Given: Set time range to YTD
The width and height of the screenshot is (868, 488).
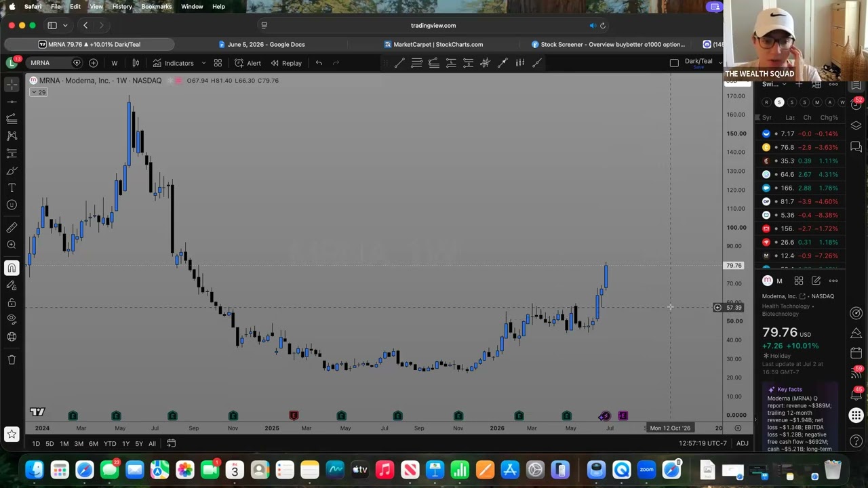Looking at the screenshot, I should [109, 444].
